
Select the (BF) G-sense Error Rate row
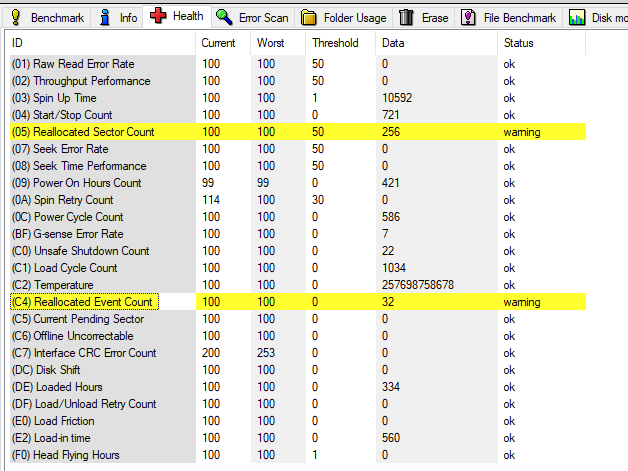[x=298, y=234]
